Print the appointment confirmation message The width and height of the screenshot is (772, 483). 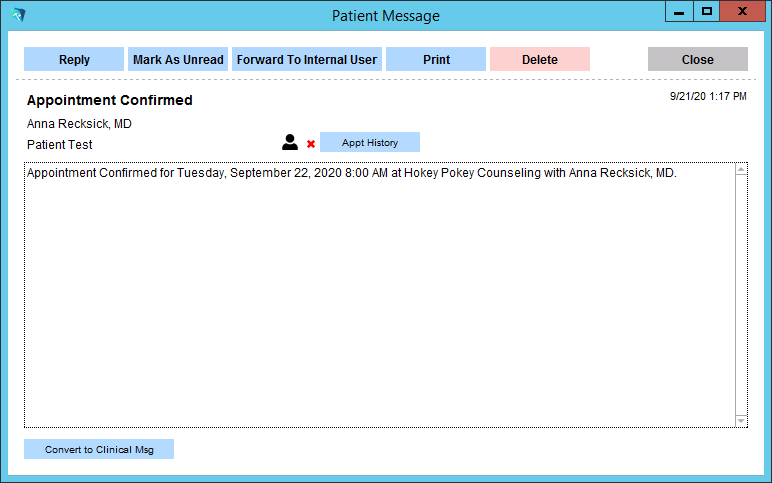click(x=436, y=60)
